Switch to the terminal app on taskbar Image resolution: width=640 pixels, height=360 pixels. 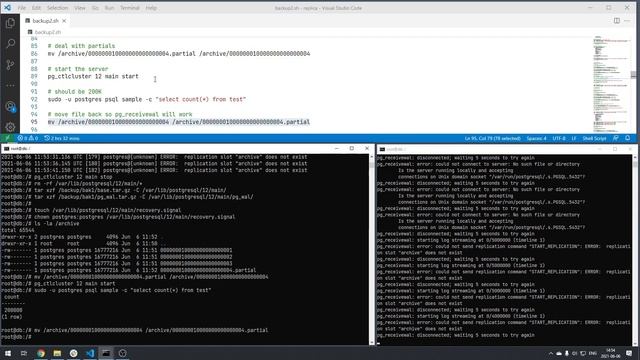[106, 353]
